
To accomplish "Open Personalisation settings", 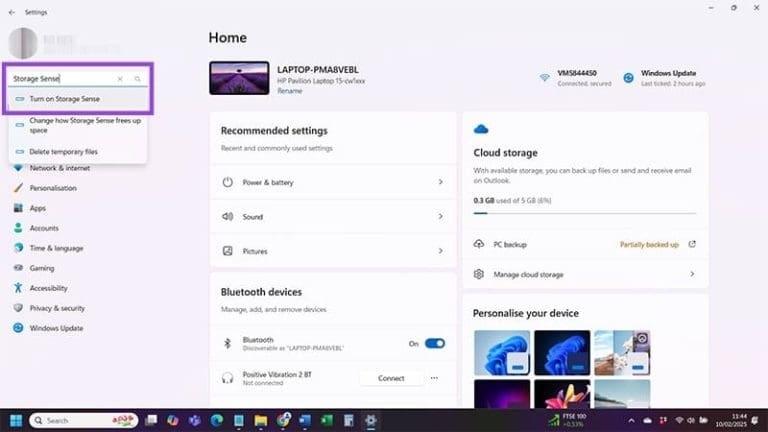I will pos(53,188).
